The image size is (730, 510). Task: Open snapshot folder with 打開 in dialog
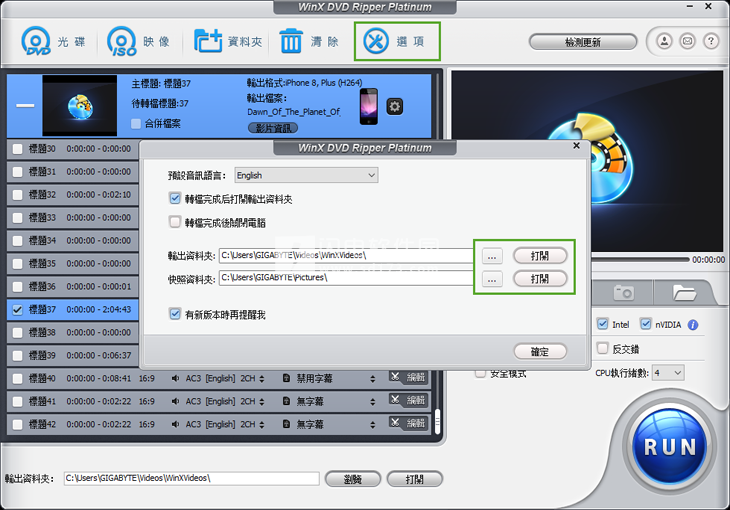coord(540,279)
